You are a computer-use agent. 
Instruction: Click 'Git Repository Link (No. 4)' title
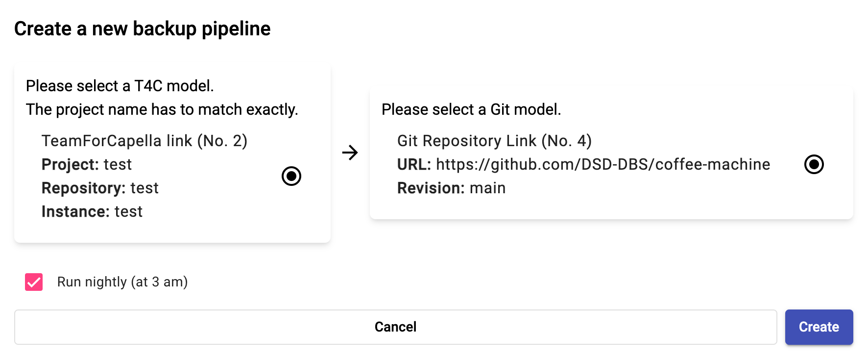pyautogui.click(x=494, y=141)
